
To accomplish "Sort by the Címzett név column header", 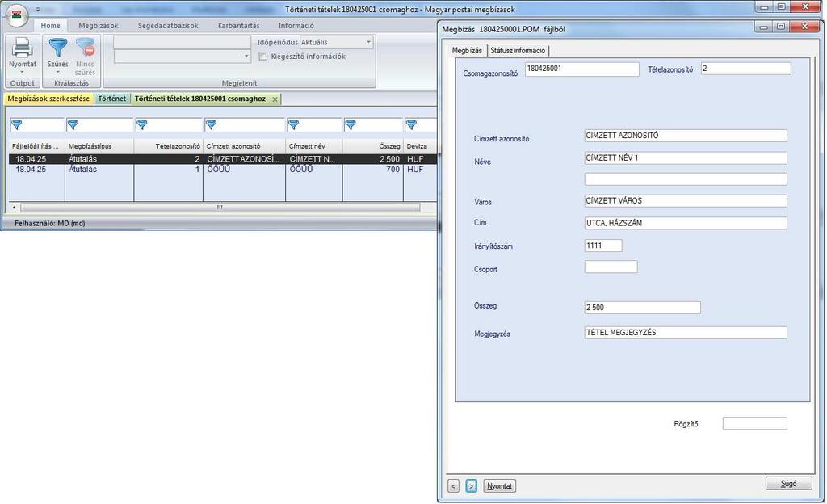I will 314,146.
